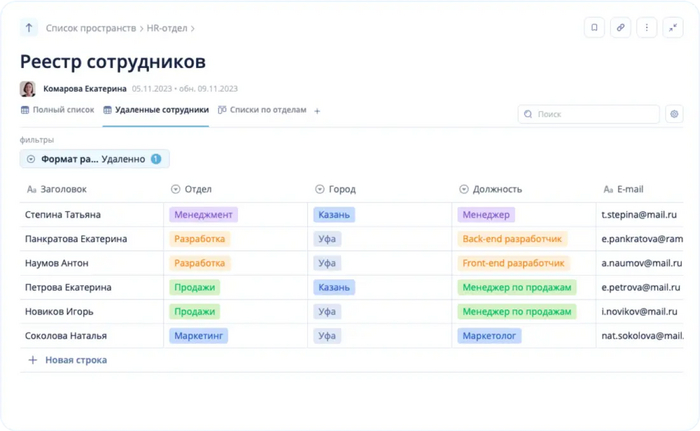Copy link with the chain icon
Image resolution: width=700 pixels, height=431 pixels.
point(621,28)
